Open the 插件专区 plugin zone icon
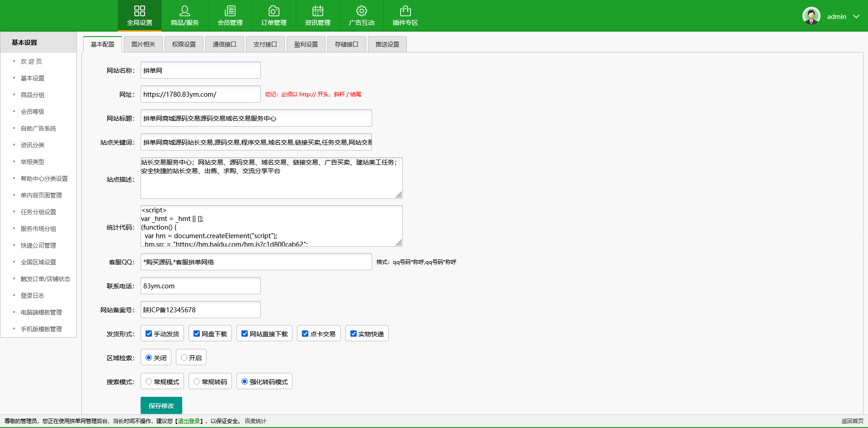 coord(406,11)
